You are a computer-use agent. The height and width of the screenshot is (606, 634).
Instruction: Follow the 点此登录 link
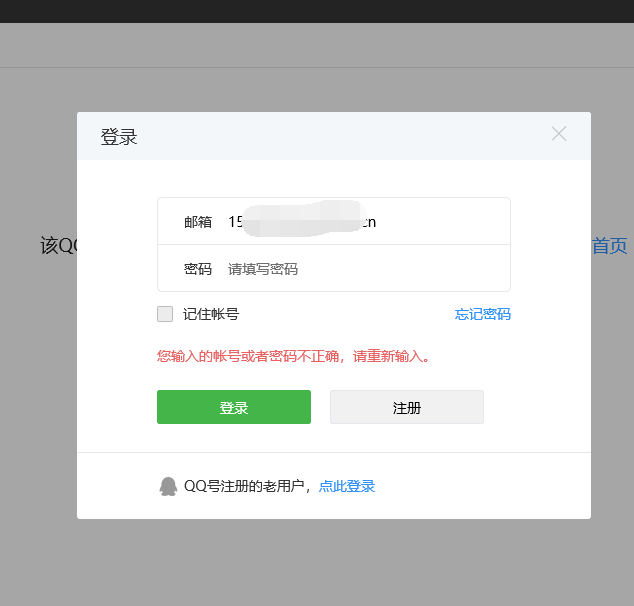(347, 486)
